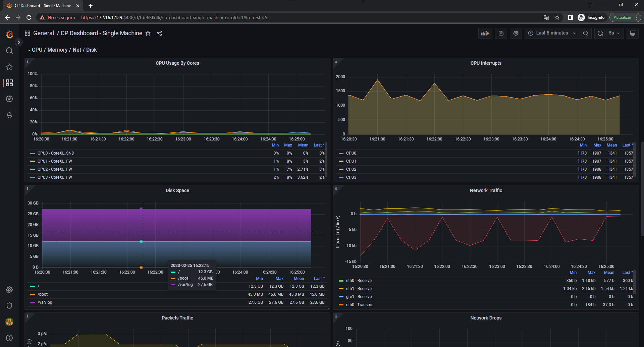Toggle gre1 - Receive series visibility
Viewport: 644px width, 347px height.
click(359, 297)
